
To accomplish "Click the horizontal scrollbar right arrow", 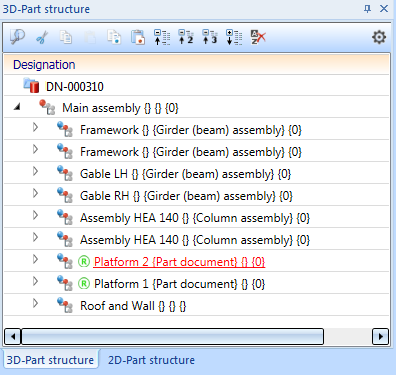I will pyautogui.click(x=380, y=337).
